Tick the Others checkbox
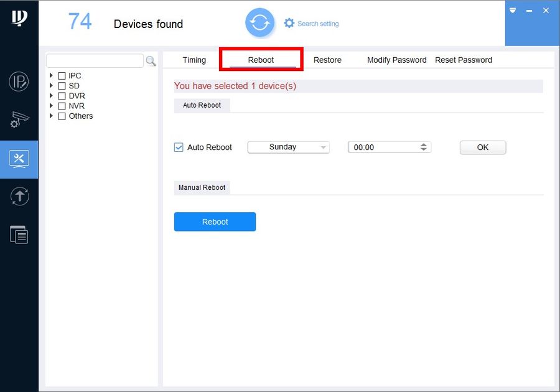560x392 pixels. 62,116
